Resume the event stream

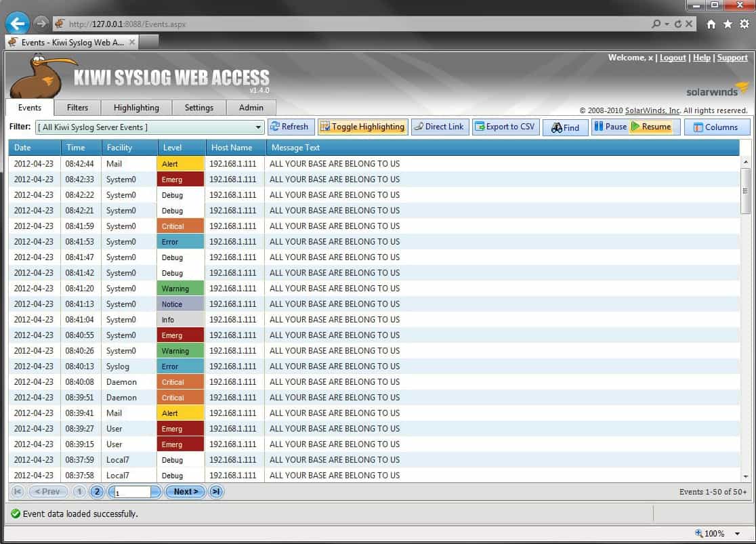tap(652, 126)
